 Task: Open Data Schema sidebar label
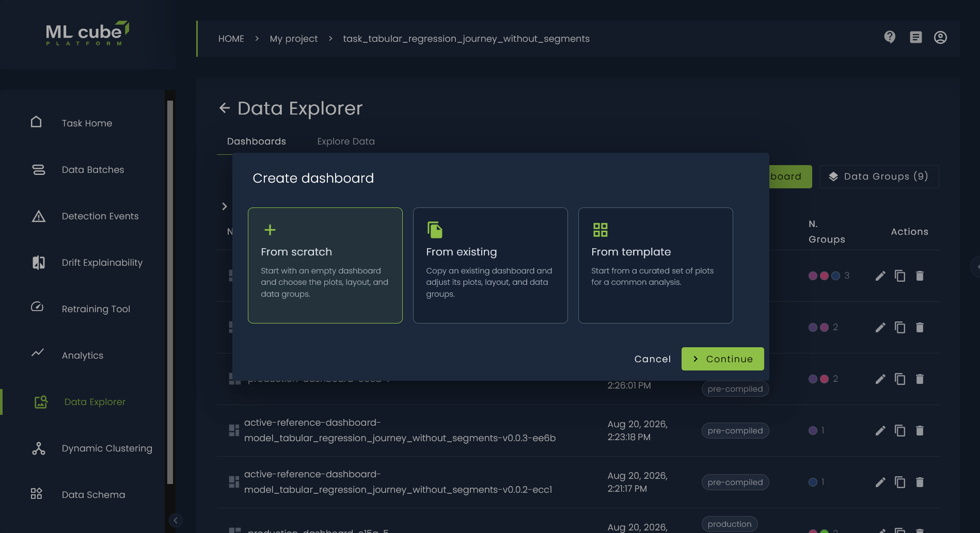pos(93,495)
